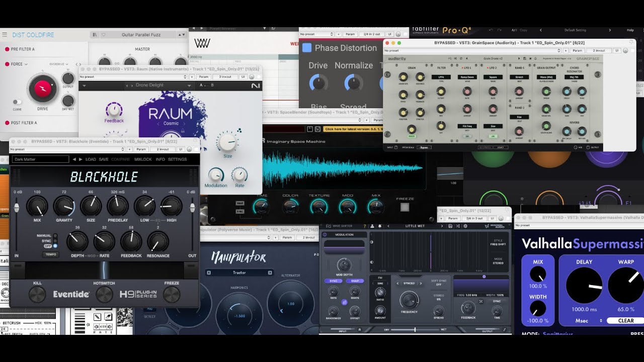This screenshot has width=644, height=362.
Task: Click the Bypass button in GrainSpace pitch scale
Action: coord(424,147)
